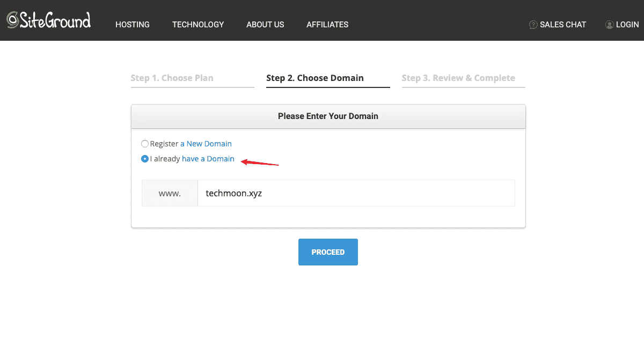
Task: Click the "have a Domain" blue link
Action: [208, 159]
